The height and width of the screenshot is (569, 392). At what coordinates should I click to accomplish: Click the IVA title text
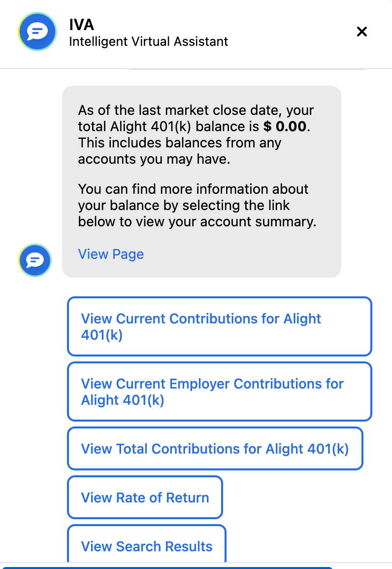(x=82, y=24)
